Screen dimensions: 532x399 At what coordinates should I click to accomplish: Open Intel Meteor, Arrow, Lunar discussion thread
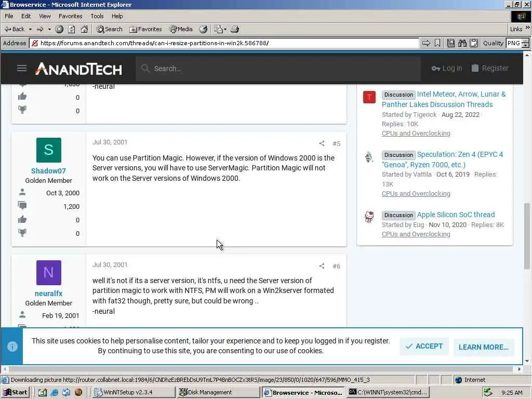point(444,99)
